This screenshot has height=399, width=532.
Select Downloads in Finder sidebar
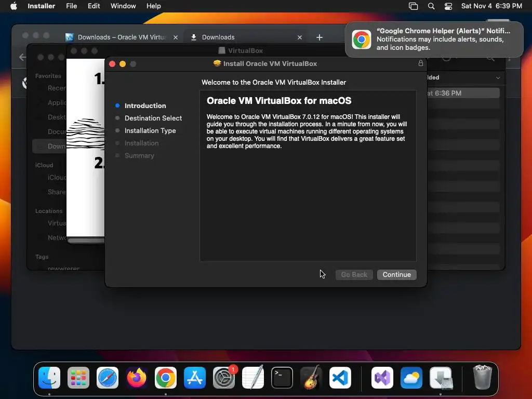(x=49, y=146)
